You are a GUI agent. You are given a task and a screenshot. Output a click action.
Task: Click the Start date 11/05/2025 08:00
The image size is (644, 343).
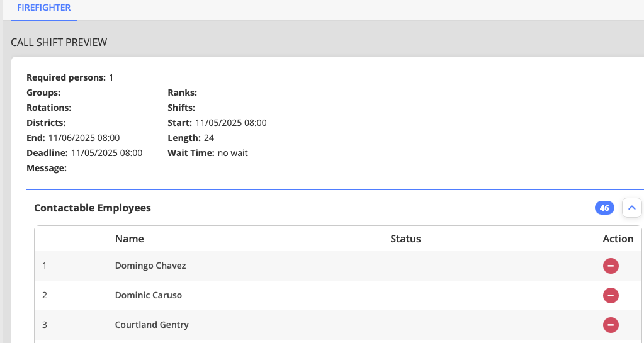231,123
